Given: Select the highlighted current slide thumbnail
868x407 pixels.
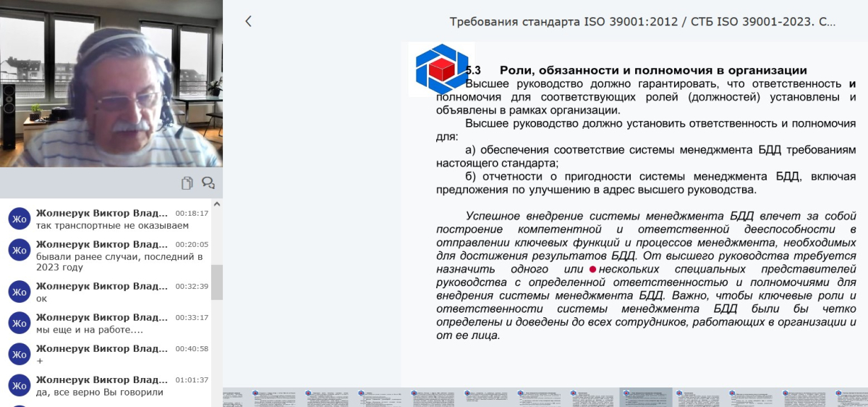Looking at the screenshot, I should click(646, 398).
